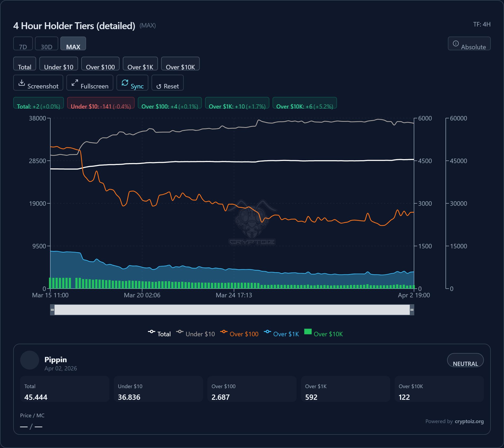The height and width of the screenshot is (448, 504).
Task: Select the MAX timeframe tab
Action: pyautogui.click(x=73, y=44)
